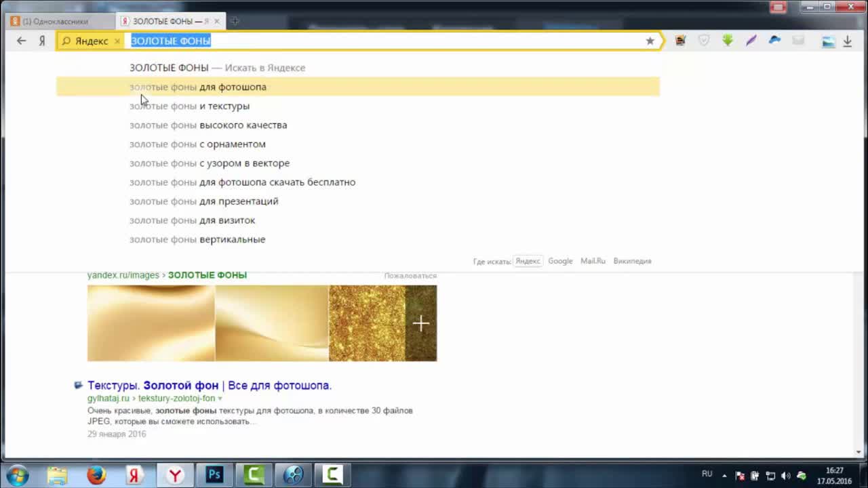This screenshot has width=868, height=488.
Task: Click the RU language indicator
Action: point(707,474)
